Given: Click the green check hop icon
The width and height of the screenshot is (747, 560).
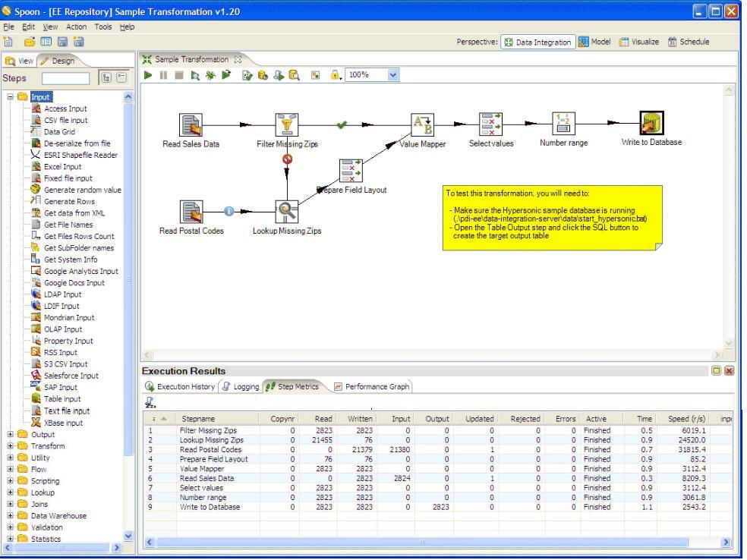Looking at the screenshot, I should click(x=342, y=124).
